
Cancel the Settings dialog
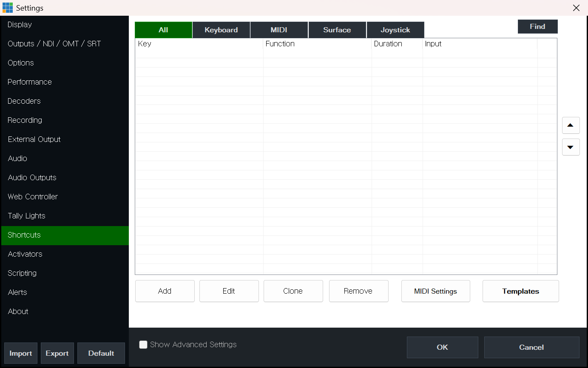531,347
